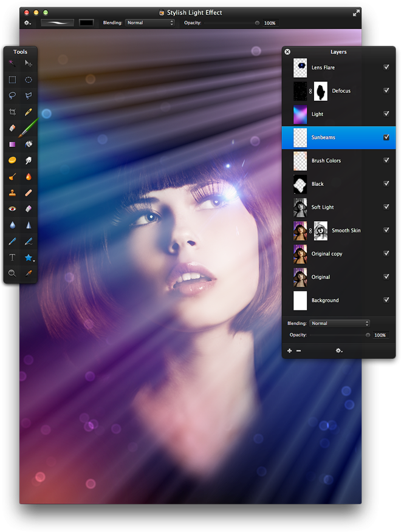Select the Red Eye tool
This screenshot has height=532, width=401.
click(12, 209)
